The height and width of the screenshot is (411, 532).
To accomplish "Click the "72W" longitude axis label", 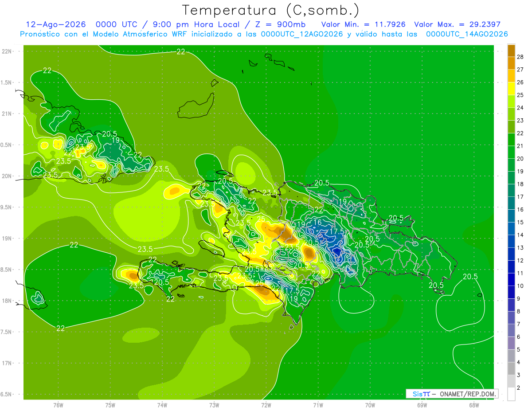I will pos(266,405).
